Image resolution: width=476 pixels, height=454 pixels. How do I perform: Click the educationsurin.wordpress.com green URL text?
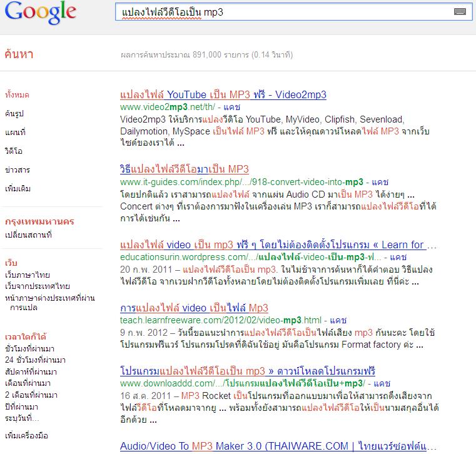tap(250, 258)
